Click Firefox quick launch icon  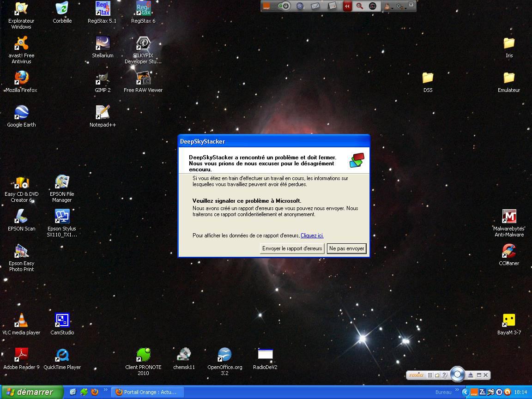pos(95,392)
